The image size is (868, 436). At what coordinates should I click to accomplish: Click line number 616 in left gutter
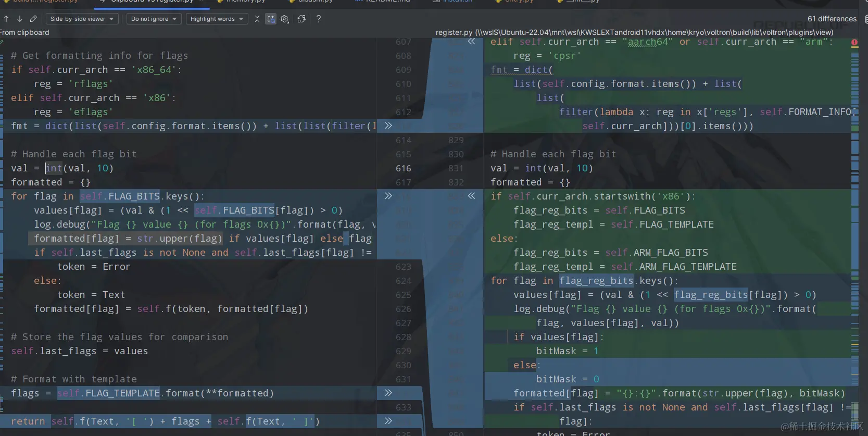click(x=404, y=168)
